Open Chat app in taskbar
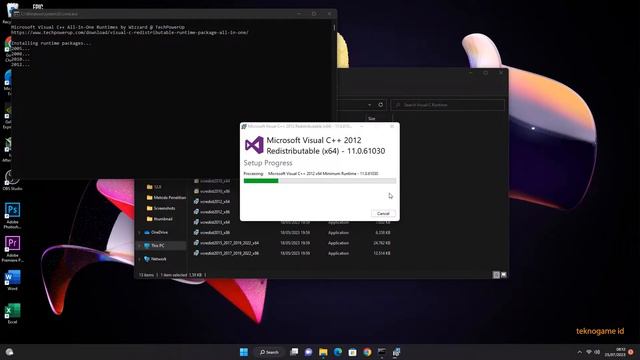The height and width of the screenshot is (360, 640). coord(309,352)
